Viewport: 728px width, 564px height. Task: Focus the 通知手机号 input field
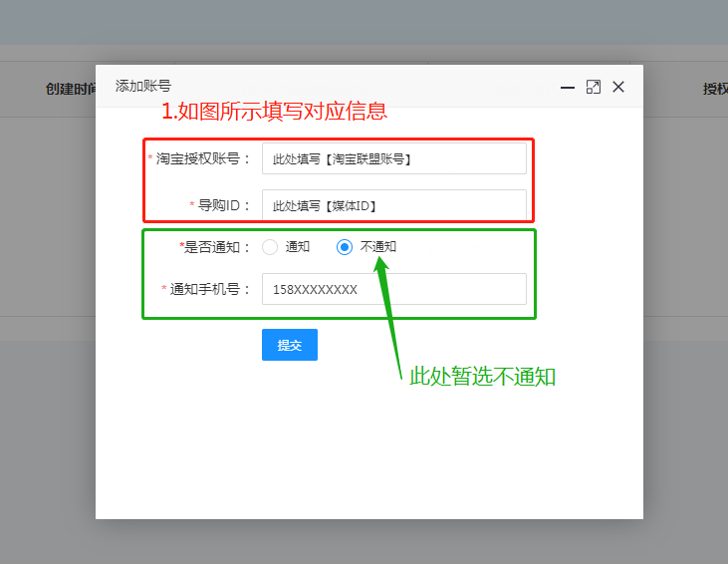click(393, 290)
